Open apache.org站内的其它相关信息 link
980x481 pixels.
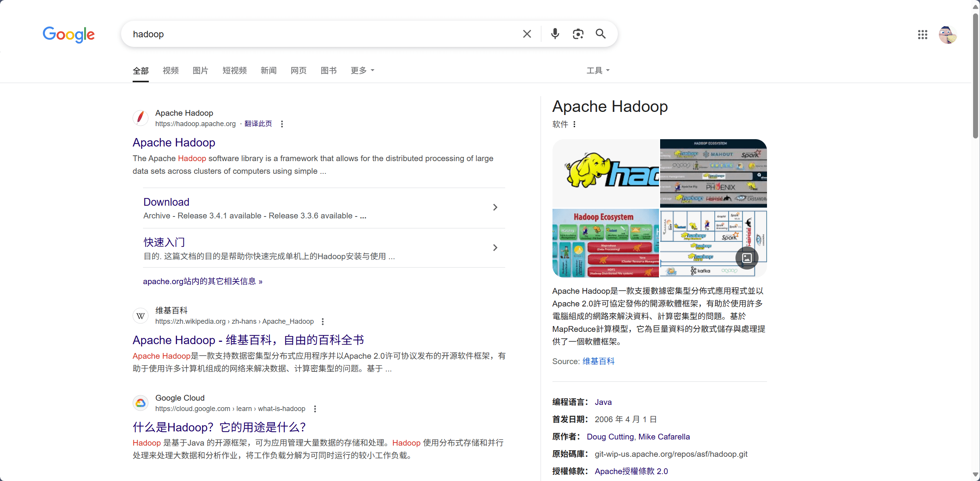(x=203, y=281)
